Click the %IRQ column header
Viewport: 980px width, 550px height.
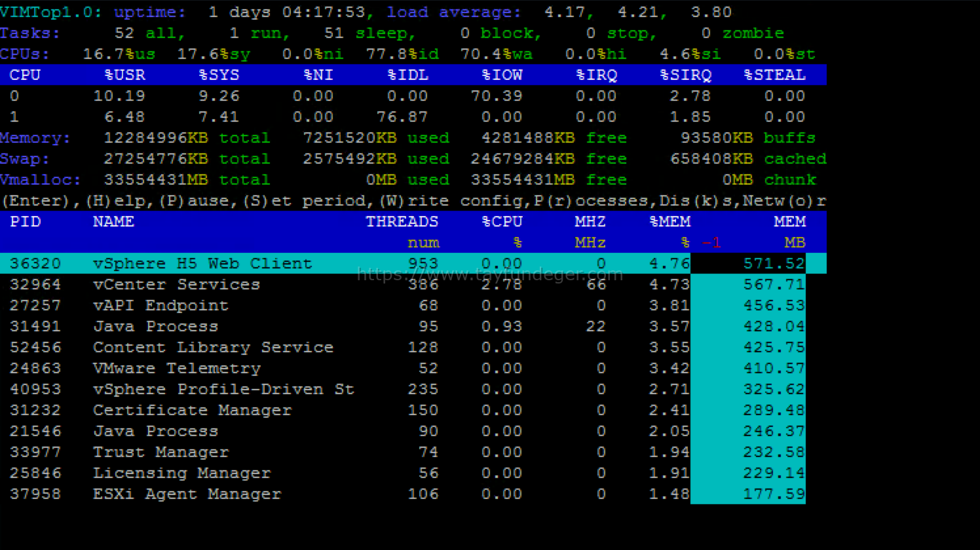(x=596, y=75)
